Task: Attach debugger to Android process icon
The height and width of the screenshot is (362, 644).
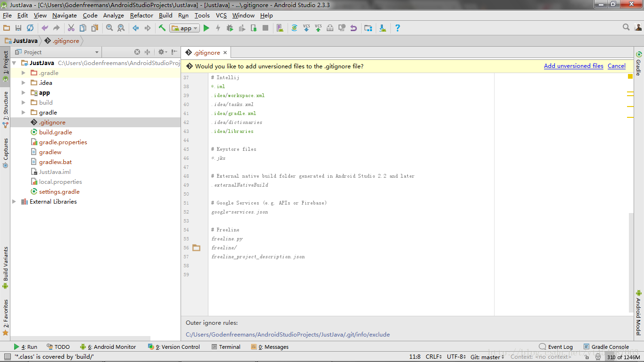Action: (x=254, y=28)
